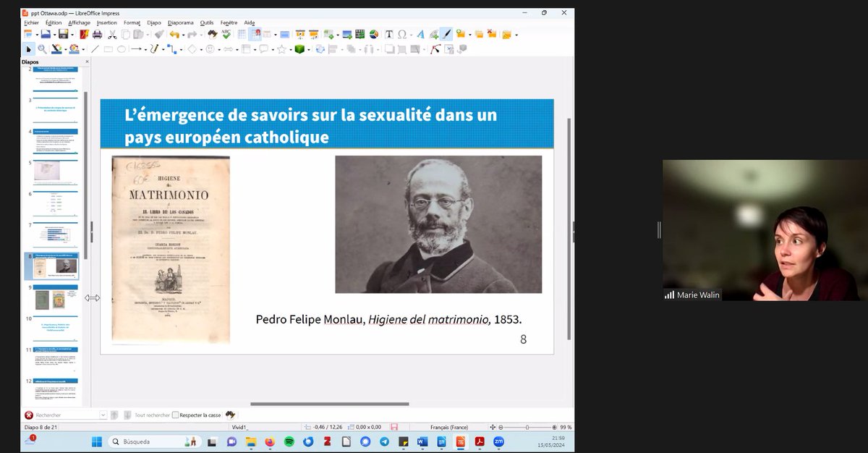
Task: Open Spotify from the taskbar
Action: click(x=289, y=441)
